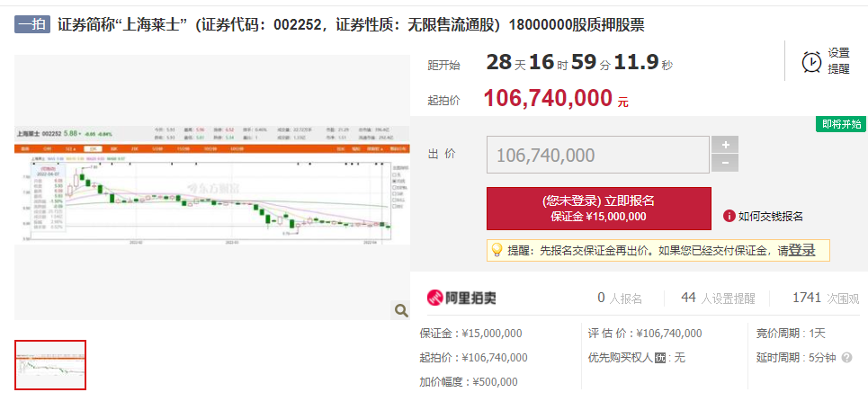
Task: Click the 出价 bid amount input field
Action: pos(598,155)
